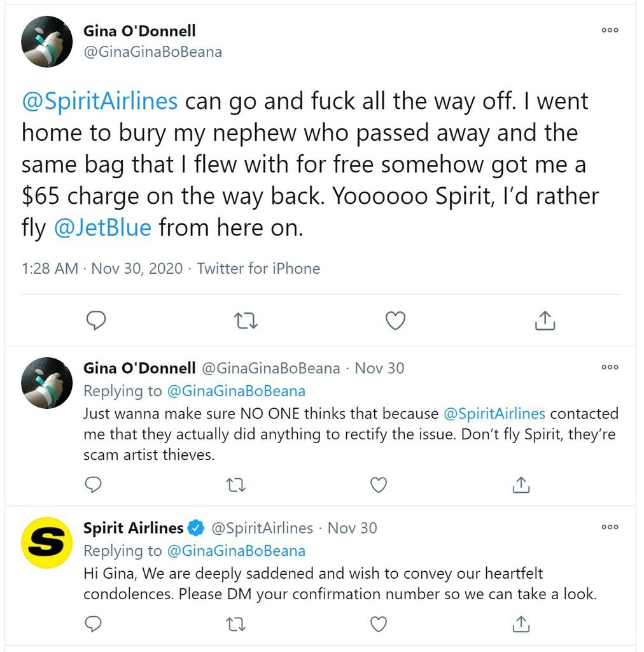
Task: Reply to the 'scam artist thieves' tweet
Action: 93,485
